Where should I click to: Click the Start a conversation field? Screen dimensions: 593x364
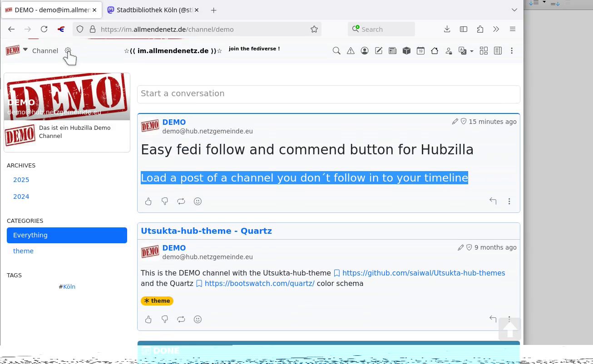328,93
